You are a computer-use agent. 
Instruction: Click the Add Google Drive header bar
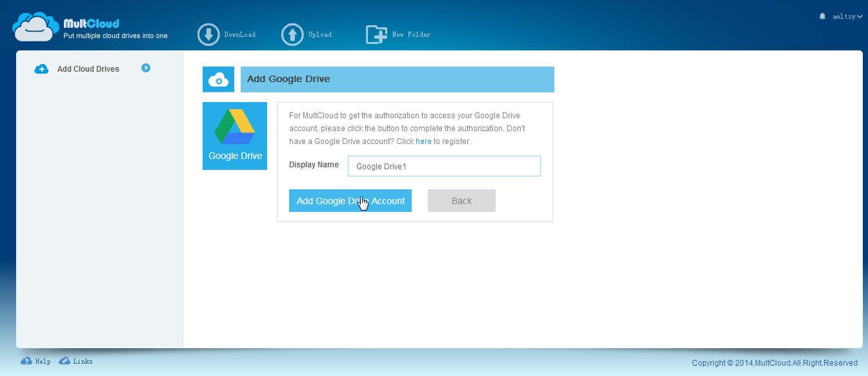(397, 79)
